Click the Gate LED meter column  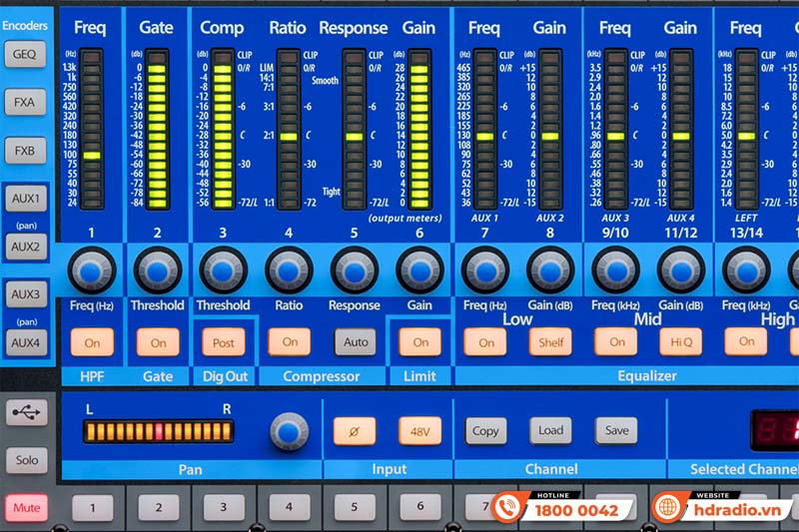tap(157, 130)
